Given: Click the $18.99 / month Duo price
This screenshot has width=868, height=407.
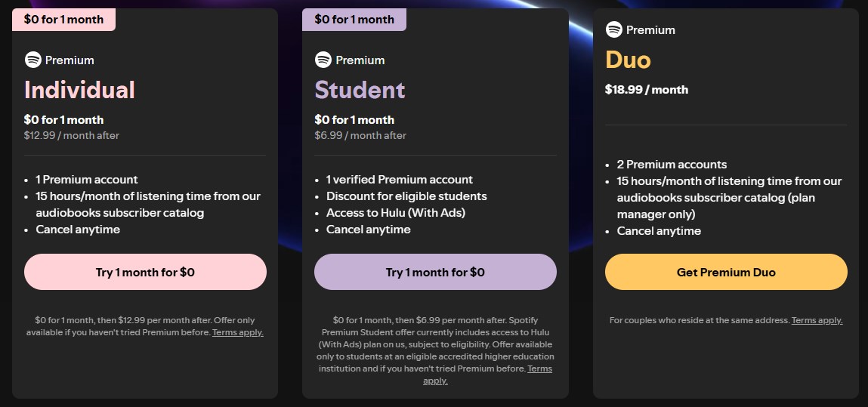Looking at the screenshot, I should click(x=646, y=89).
